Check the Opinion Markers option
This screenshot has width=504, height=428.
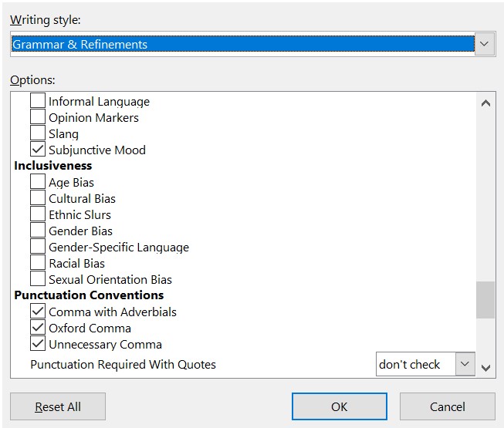[x=38, y=117]
